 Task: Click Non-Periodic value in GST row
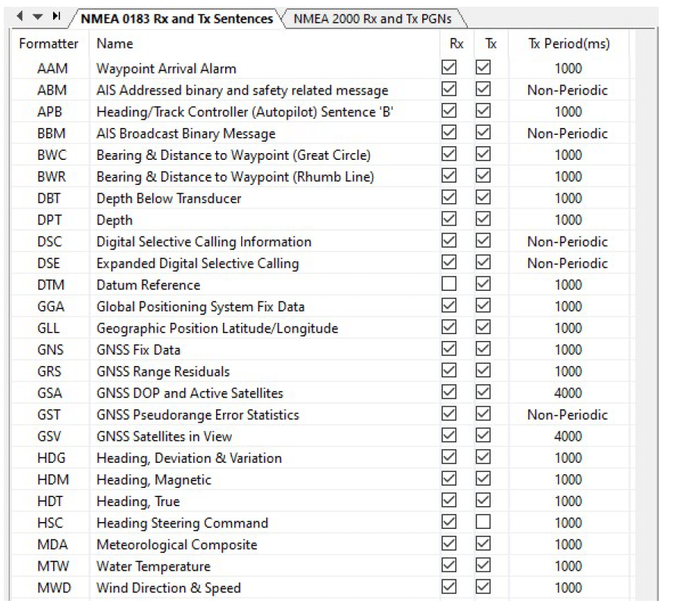(568, 414)
